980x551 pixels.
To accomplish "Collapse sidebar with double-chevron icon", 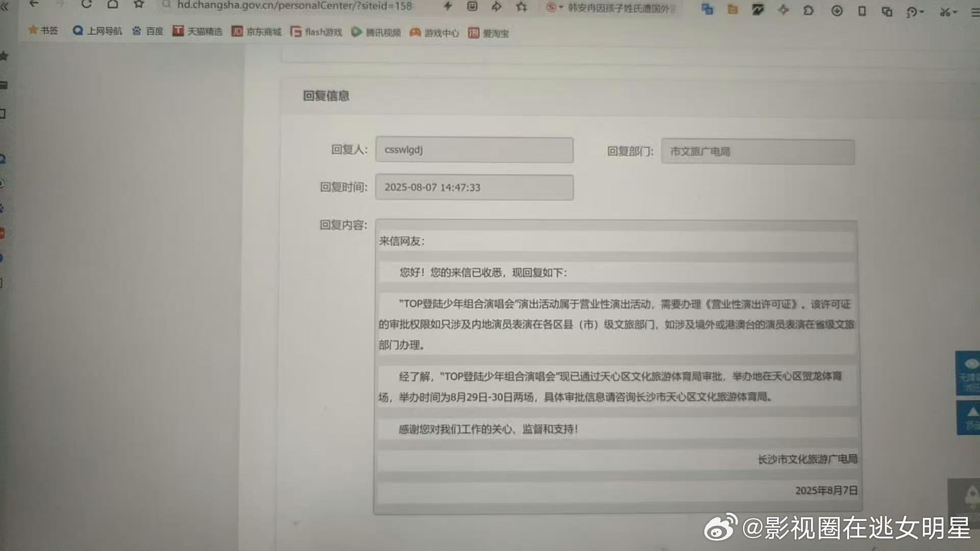I will click(5, 7).
